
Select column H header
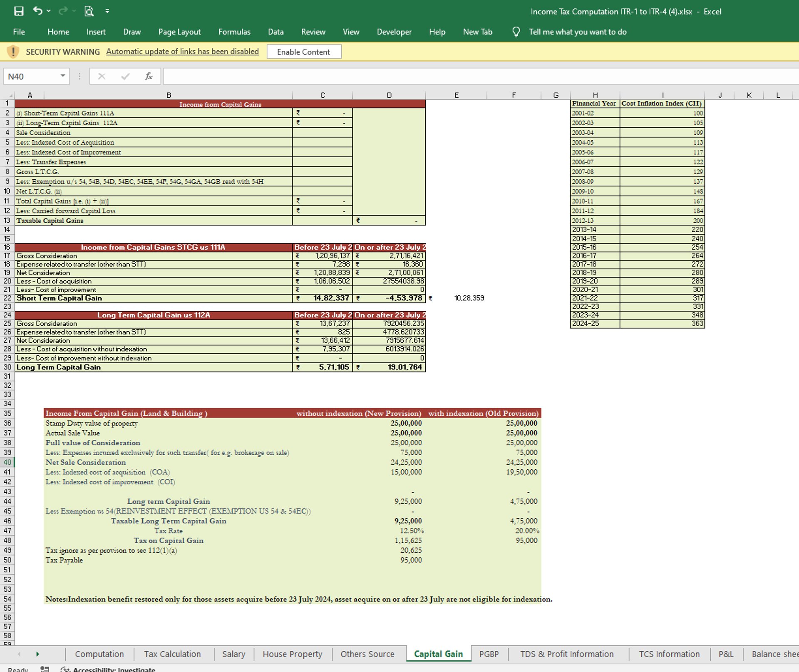click(595, 95)
